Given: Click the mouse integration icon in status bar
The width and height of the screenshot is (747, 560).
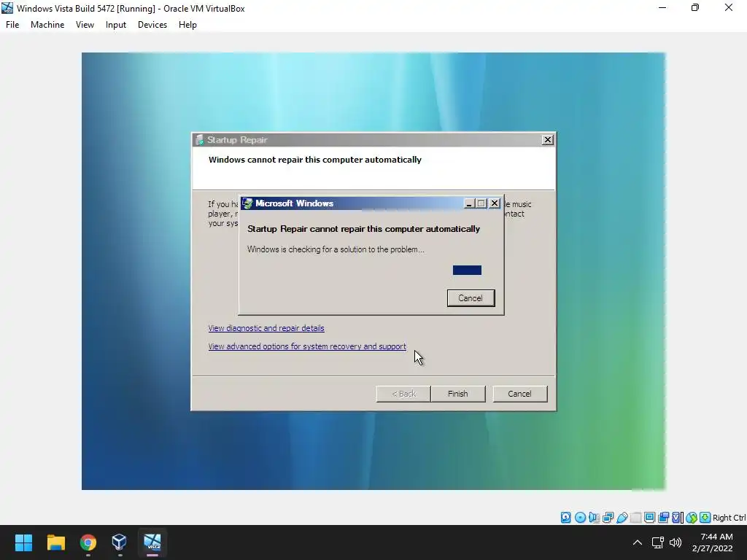Looking at the screenshot, I should 692,518.
